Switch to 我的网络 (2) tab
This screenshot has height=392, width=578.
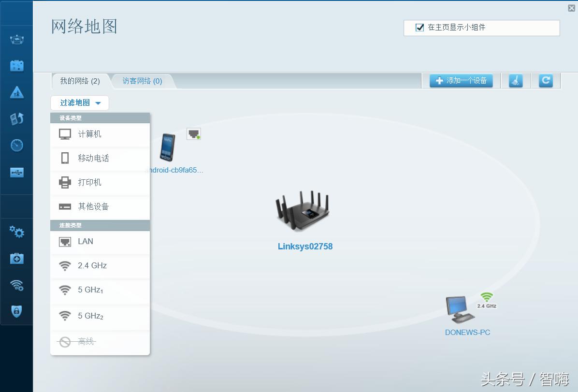coord(80,81)
